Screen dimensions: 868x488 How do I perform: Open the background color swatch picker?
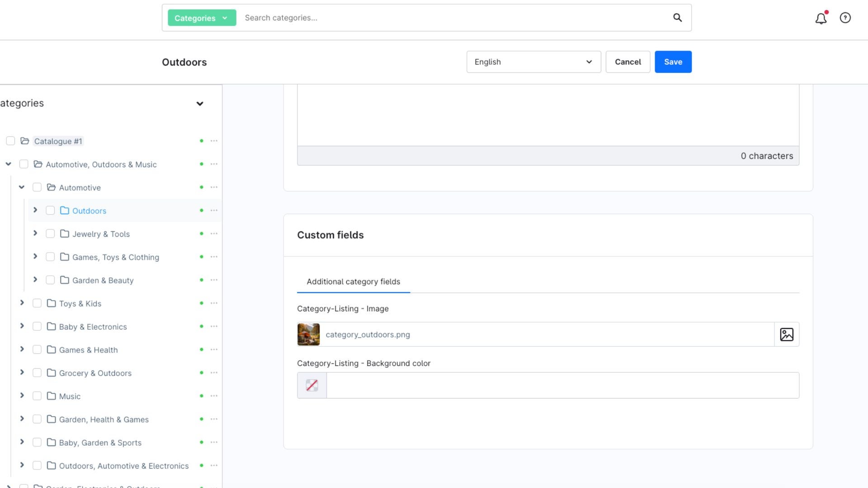[x=312, y=385]
